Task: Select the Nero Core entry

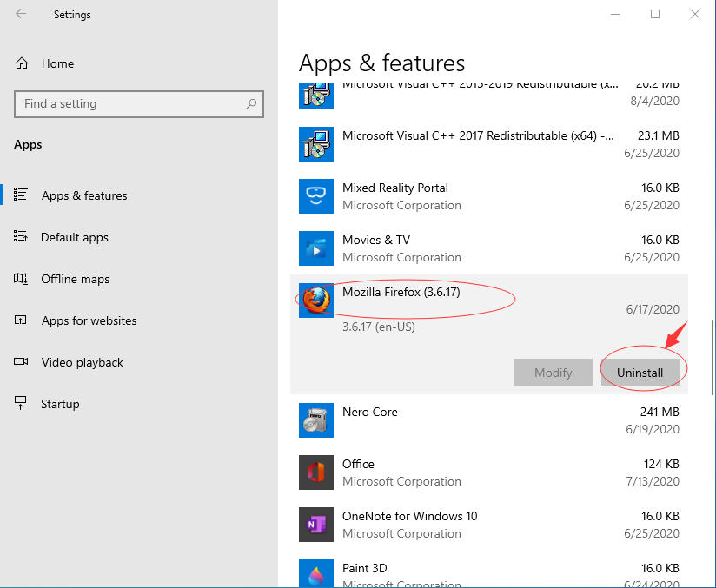Action: [x=489, y=420]
